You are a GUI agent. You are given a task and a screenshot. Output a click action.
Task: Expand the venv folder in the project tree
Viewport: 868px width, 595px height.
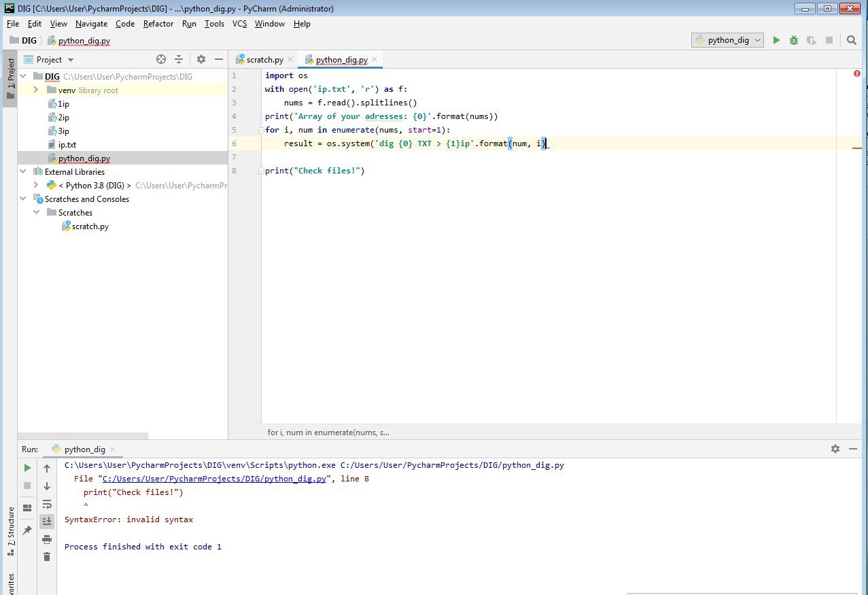pos(35,90)
